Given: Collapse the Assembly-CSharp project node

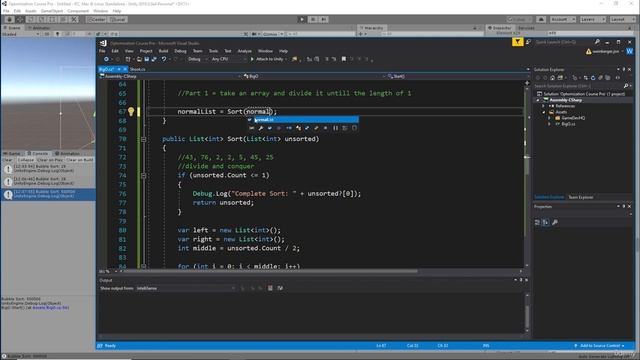Looking at the screenshot, I should [538, 100].
